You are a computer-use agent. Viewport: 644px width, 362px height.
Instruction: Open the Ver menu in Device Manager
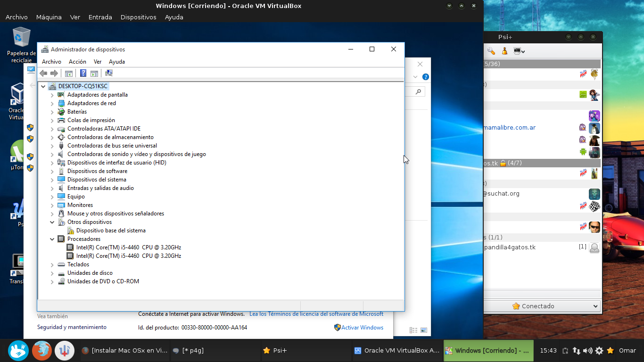[x=98, y=62]
